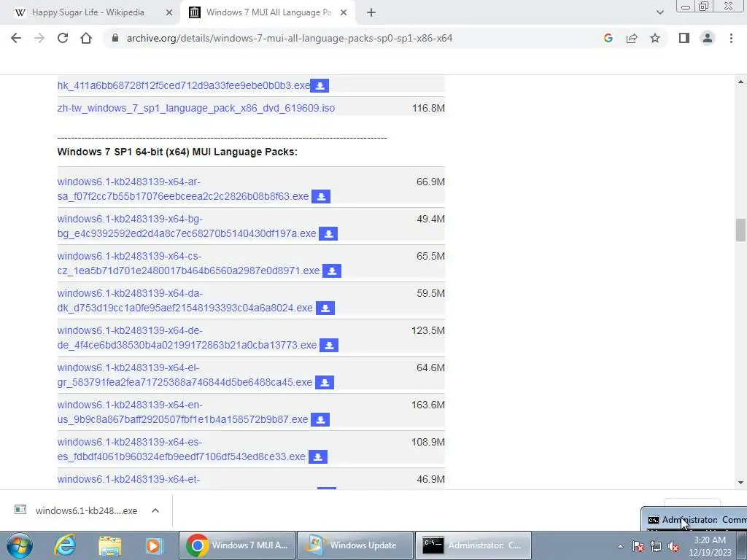The width and height of the screenshot is (747, 560).
Task: Switch to Administrator command prompt in taskbar
Action: (473, 545)
